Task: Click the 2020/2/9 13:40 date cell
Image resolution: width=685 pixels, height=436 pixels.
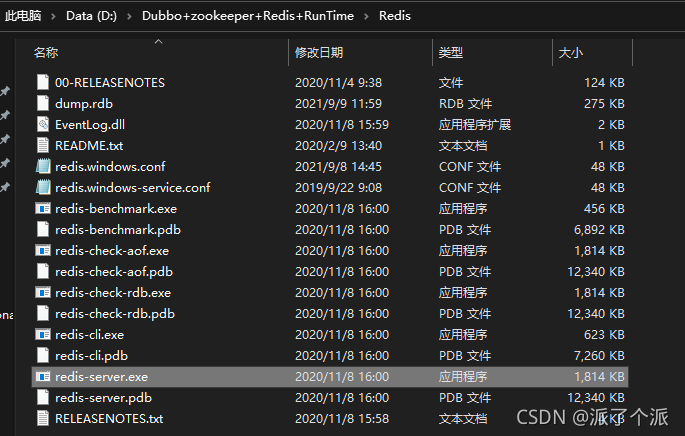Action: pos(338,145)
